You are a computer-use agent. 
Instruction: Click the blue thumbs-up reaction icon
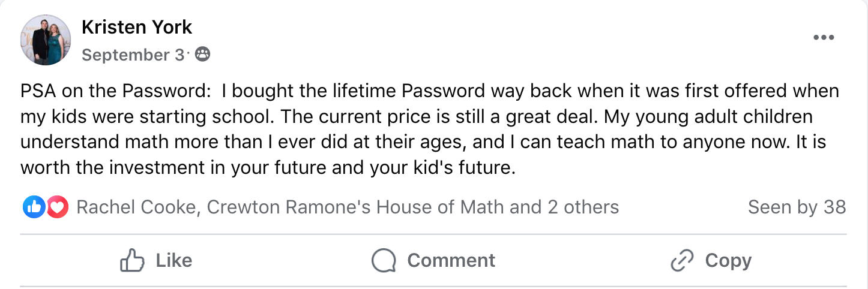[34, 207]
